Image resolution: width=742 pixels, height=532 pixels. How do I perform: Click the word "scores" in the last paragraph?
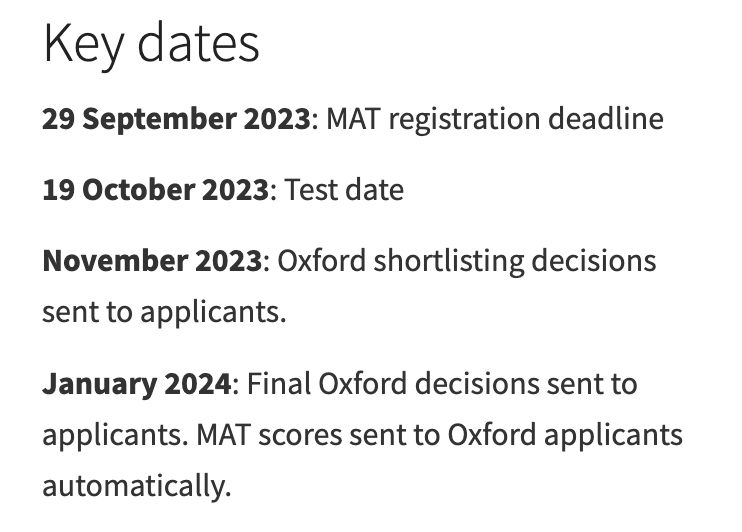tap(285, 435)
